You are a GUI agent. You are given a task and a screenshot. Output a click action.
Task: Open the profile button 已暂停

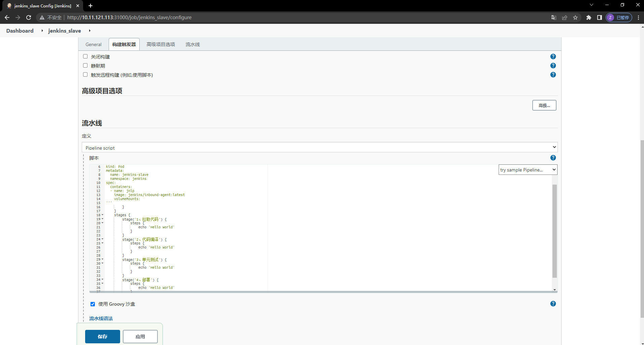point(619,17)
